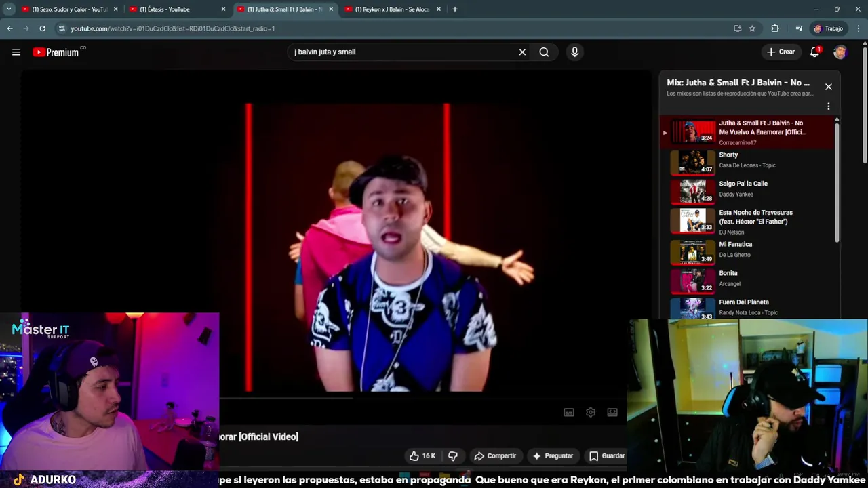Viewport: 868px width, 488px height.
Task: Play Salgo Pa' la Calle playlist item
Action: point(748,191)
